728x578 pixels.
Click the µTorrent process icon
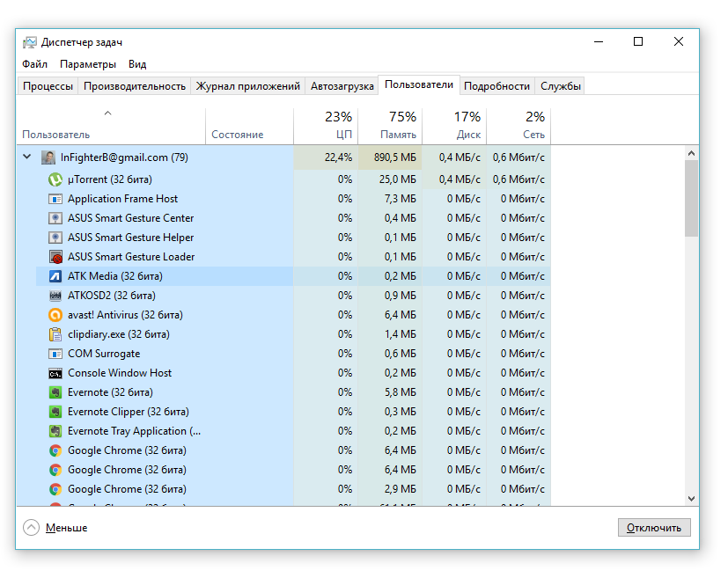point(55,179)
